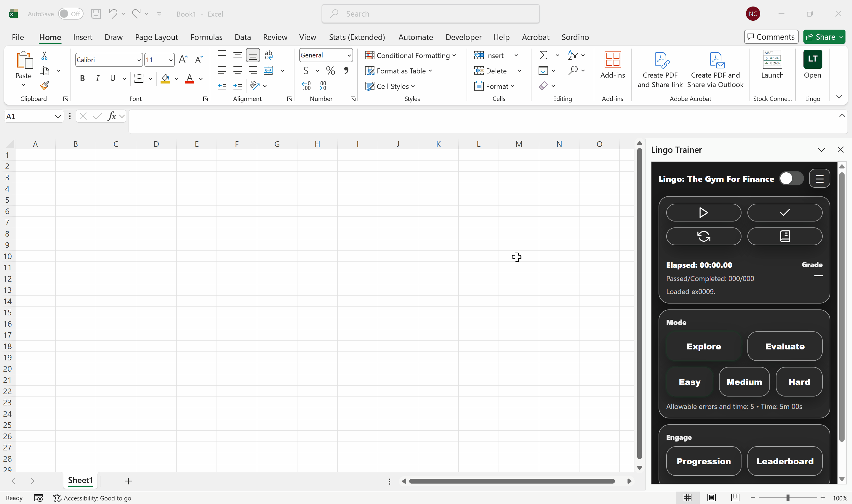The image size is (852, 504).
Task: Click Insert Function fx icon
Action: (112, 116)
